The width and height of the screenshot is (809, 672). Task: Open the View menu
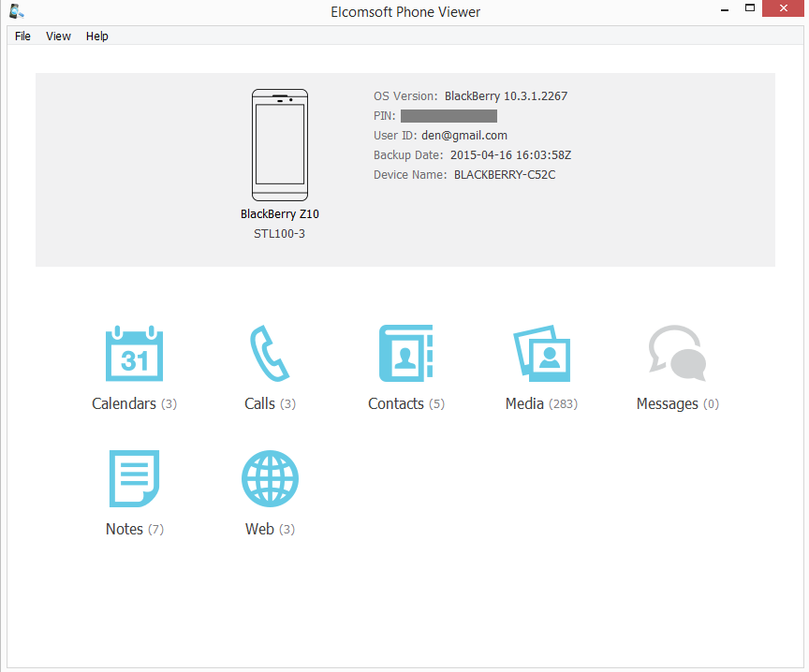(58, 36)
